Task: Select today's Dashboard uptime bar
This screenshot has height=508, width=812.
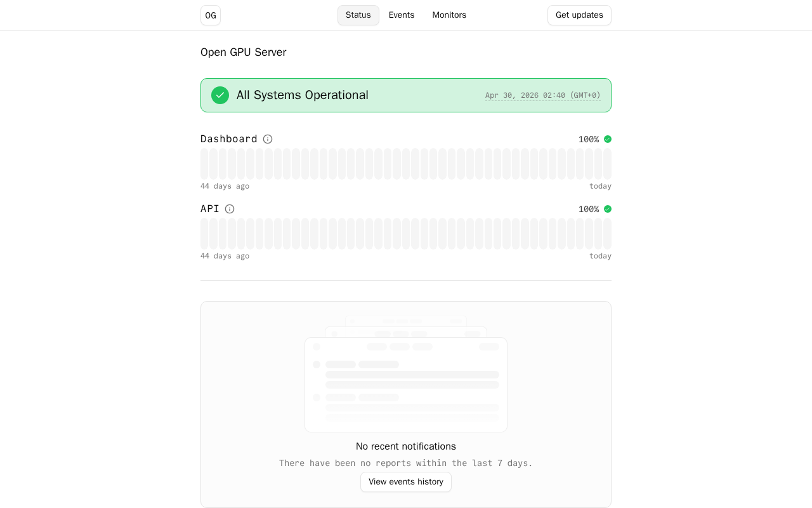Action: [x=607, y=164]
